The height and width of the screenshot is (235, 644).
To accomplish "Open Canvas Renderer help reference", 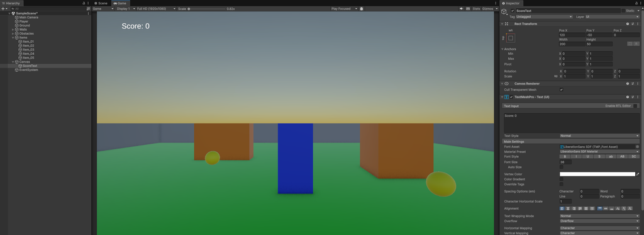I will [628, 84].
